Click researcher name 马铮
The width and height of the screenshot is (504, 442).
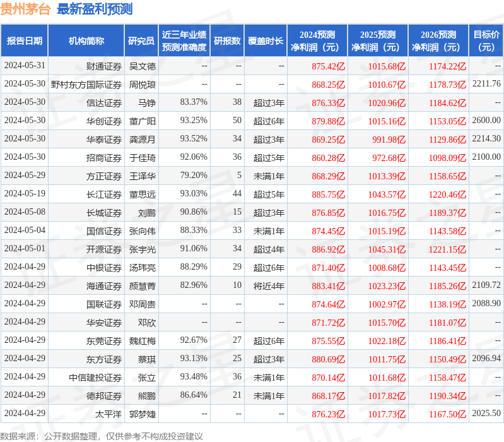click(x=147, y=103)
